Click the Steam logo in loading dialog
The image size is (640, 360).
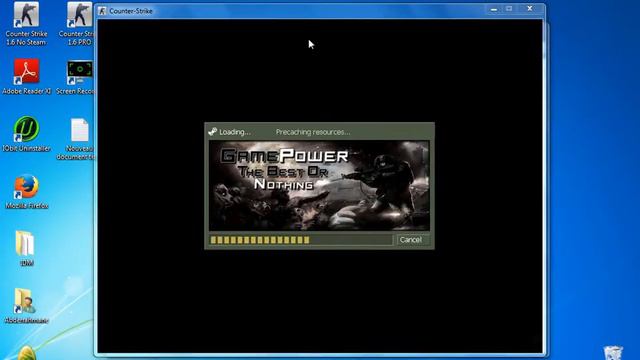(212, 131)
